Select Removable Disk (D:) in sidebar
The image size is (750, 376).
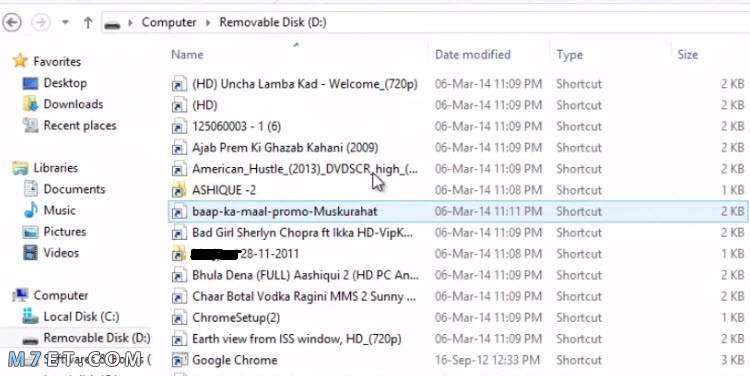point(97,338)
